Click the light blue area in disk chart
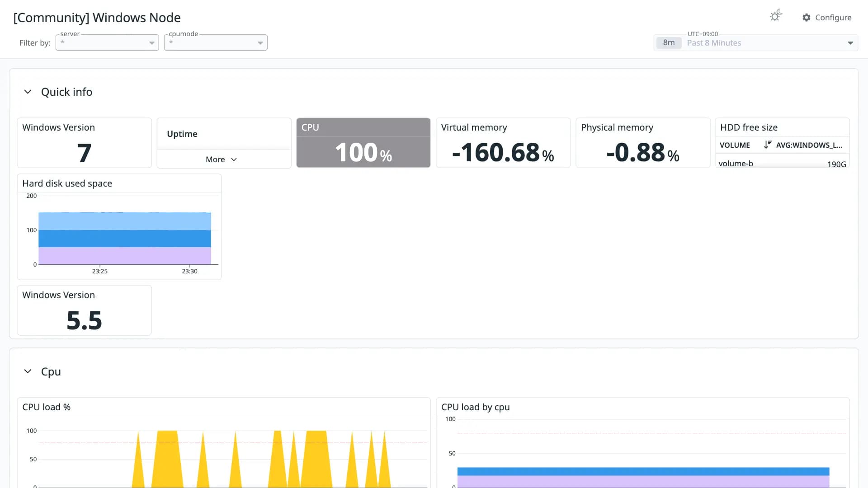 point(125,221)
